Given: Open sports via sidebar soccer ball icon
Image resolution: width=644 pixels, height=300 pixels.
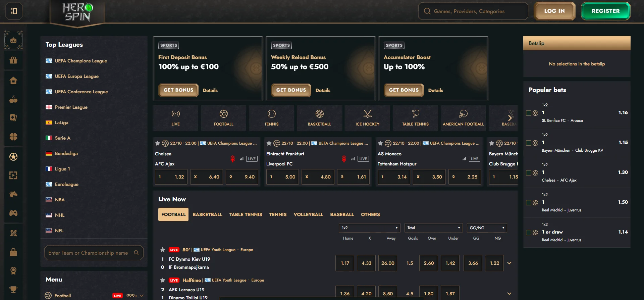Looking at the screenshot, I should click(x=13, y=157).
